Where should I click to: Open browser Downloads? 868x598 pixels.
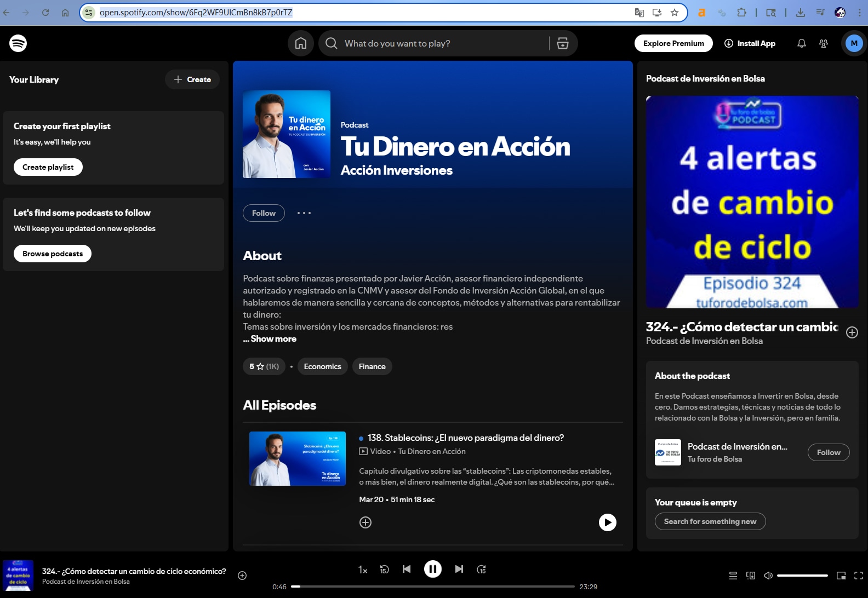click(x=801, y=13)
